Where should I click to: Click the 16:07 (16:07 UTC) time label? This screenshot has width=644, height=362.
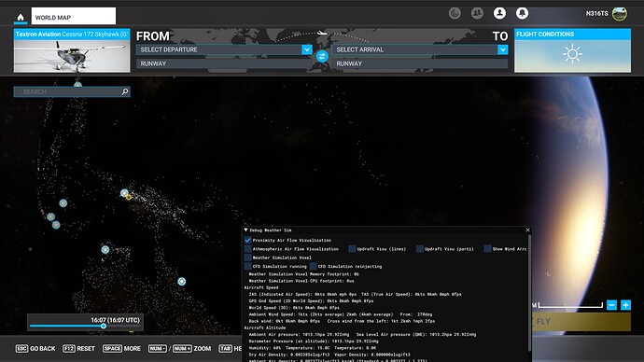pos(115,320)
